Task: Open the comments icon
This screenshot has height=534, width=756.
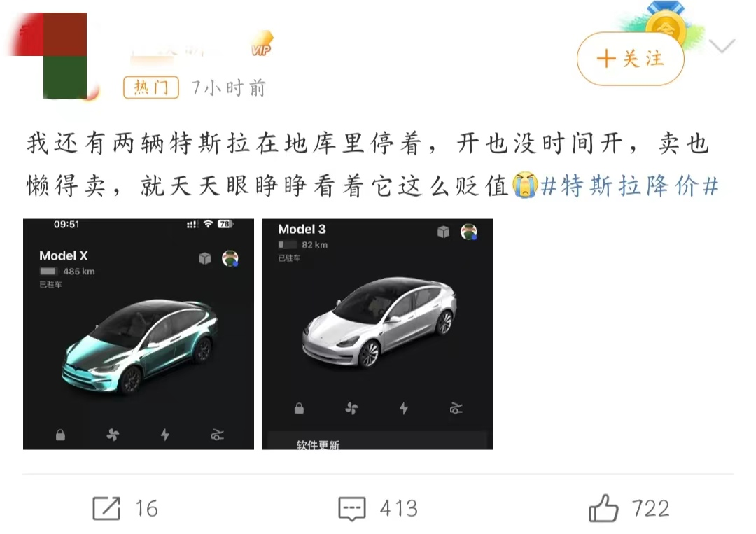Action: tap(352, 509)
